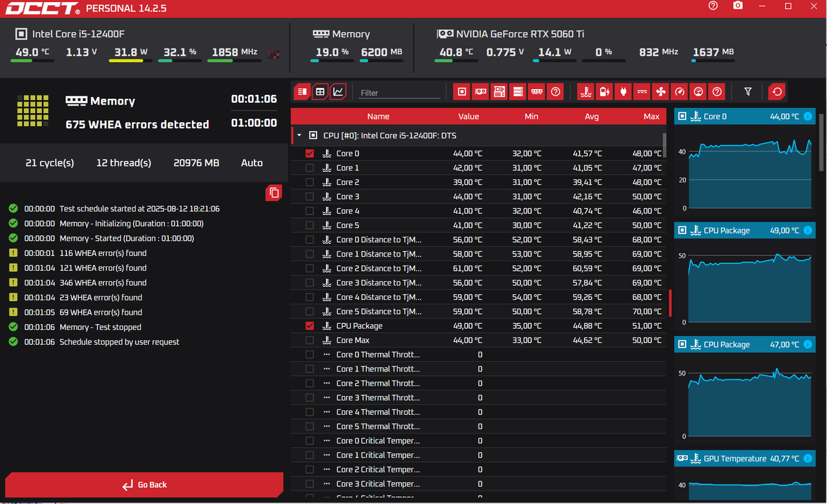
Task: Click the motherboard filter icon
Action: (x=499, y=92)
